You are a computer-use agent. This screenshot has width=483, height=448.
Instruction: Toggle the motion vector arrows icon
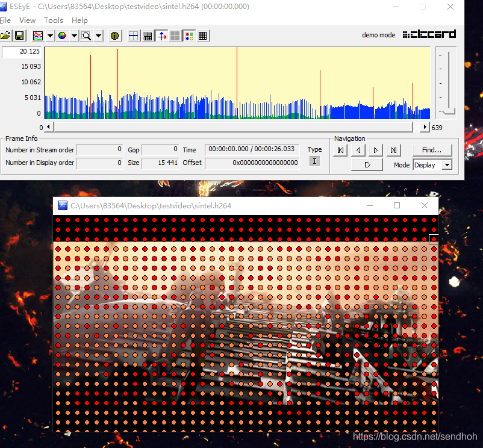tap(162, 36)
